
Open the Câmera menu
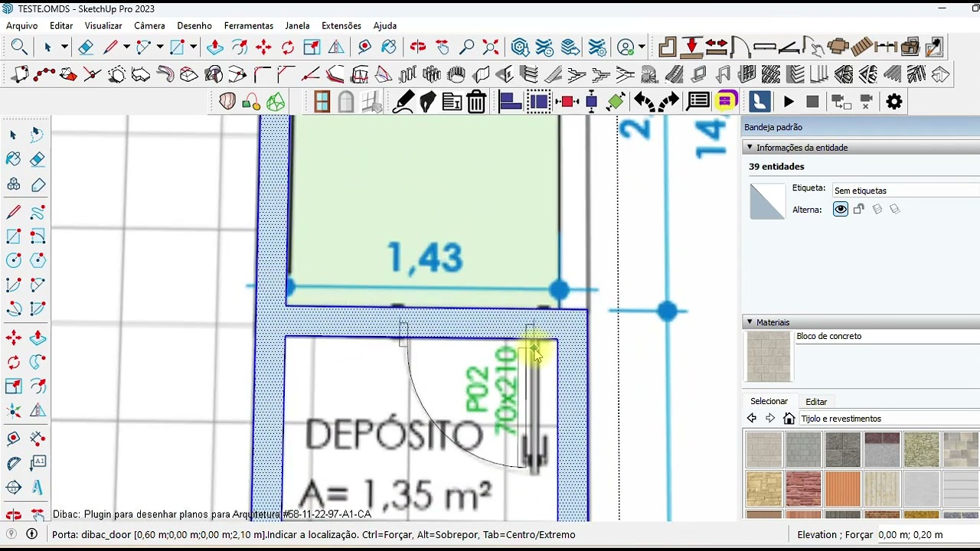click(149, 25)
